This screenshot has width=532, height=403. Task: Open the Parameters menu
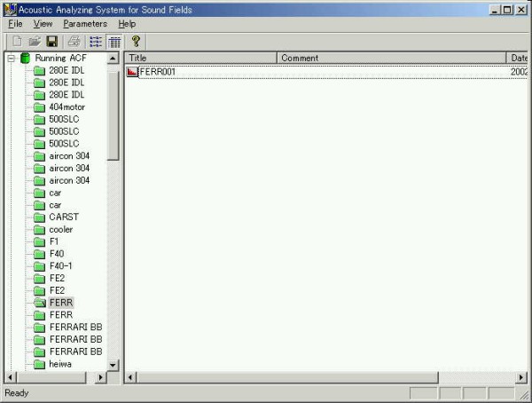pos(85,24)
